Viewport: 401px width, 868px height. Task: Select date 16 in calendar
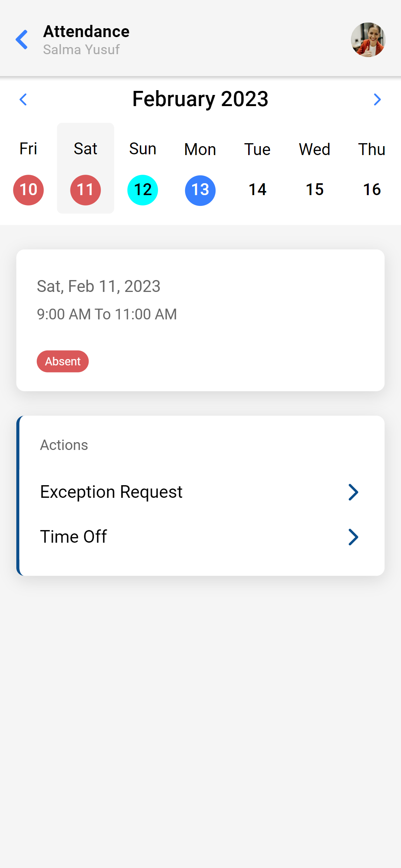click(x=372, y=190)
